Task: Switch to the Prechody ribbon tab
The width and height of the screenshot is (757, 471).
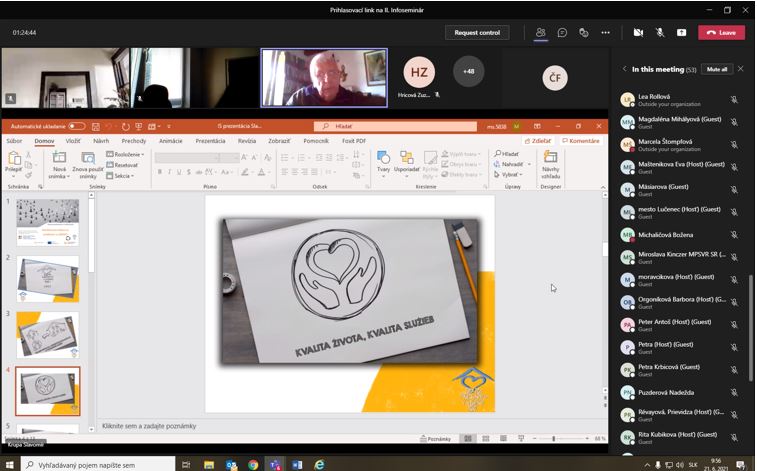Action: click(x=134, y=141)
